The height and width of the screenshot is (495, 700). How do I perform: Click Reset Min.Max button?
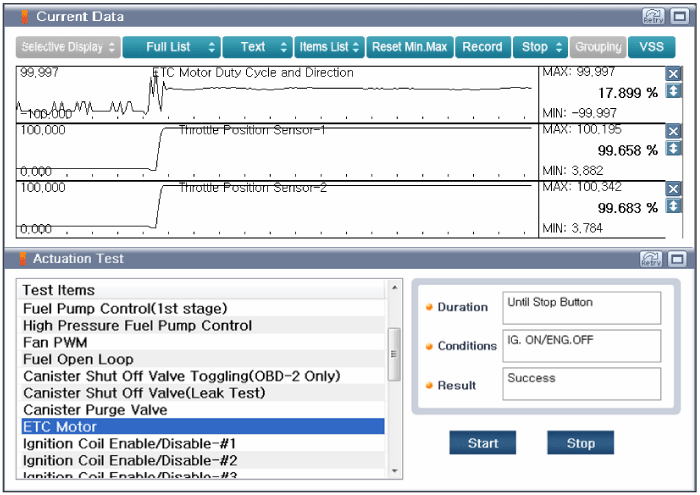click(410, 47)
